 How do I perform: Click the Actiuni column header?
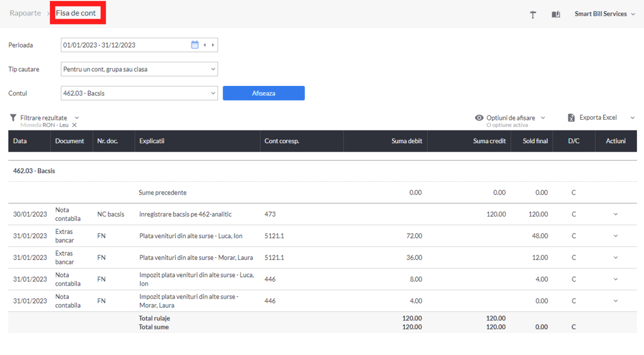pyautogui.click(x=616, y=141)
